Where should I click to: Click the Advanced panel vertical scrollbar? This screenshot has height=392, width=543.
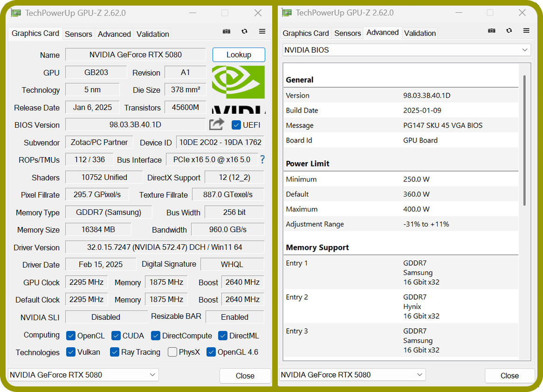pos(525,140)
